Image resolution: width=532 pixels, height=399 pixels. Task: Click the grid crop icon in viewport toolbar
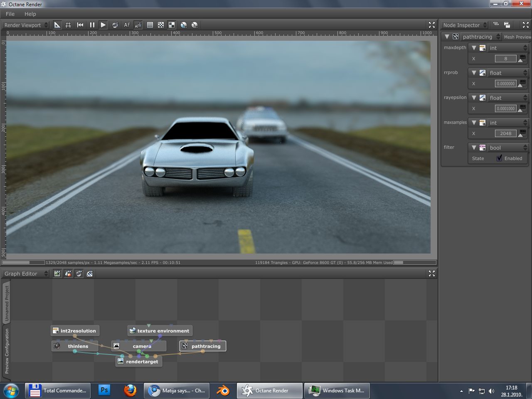click(68, 25)
